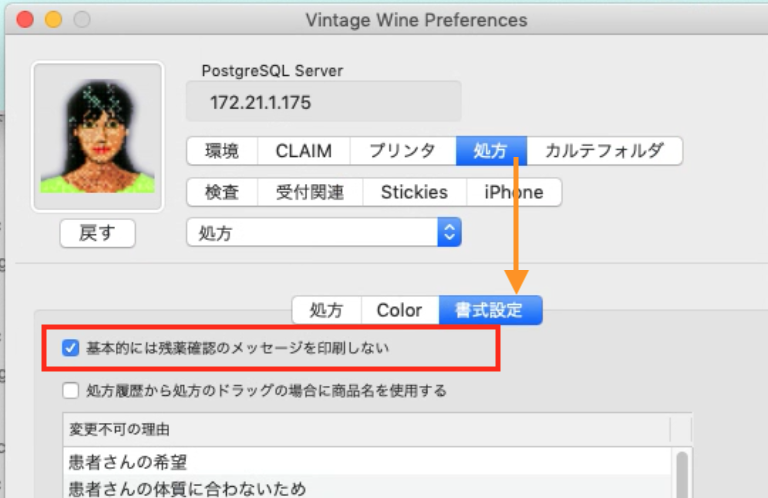The width and height of the screenshot is (768, 498).
Task: Open the カルテフォルダ tab
Action: [x=604, y=151]
